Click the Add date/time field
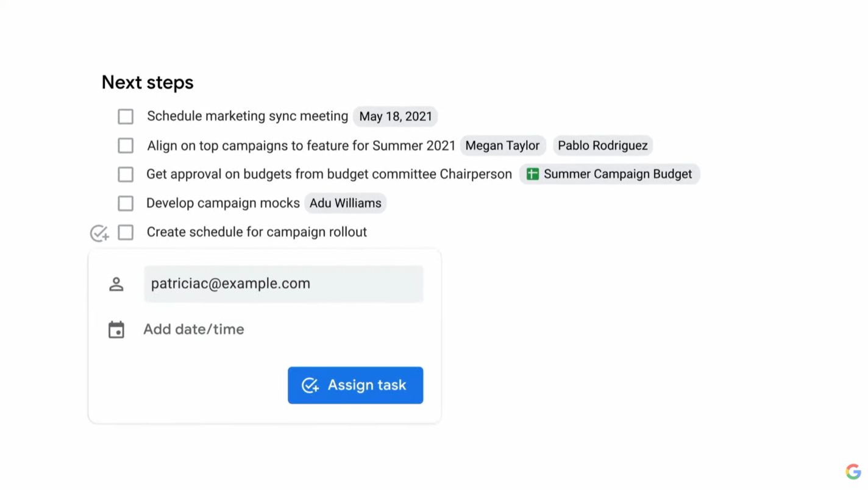Screen dimensions: 868x490 [x=194, y=330]
